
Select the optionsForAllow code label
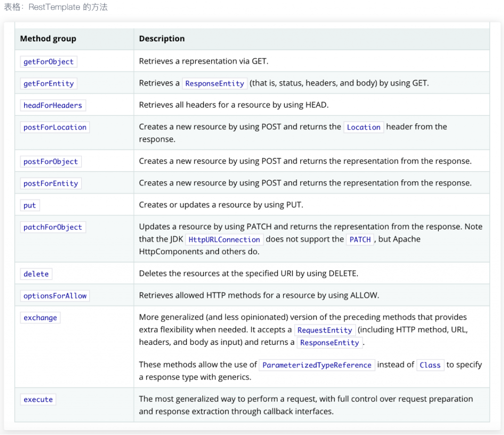(55, 296)
